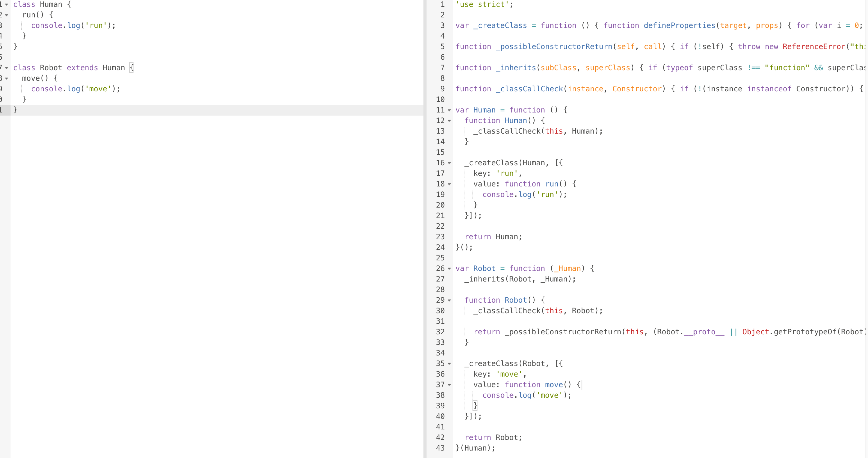The width and height of the screenshot is (868, 458).
Task: Fold line 29 function Robot()
Action: point(449,300)
